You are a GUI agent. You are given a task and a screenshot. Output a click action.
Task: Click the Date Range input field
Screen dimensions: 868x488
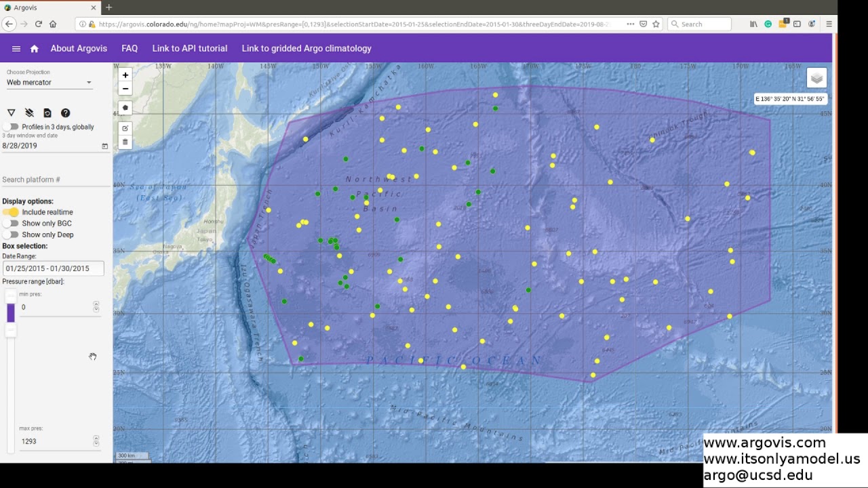53,268
